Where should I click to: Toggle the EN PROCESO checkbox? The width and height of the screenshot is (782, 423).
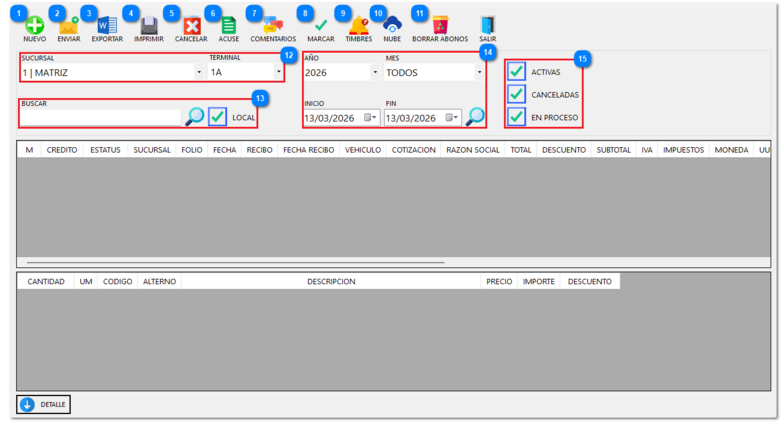(517, 117)
